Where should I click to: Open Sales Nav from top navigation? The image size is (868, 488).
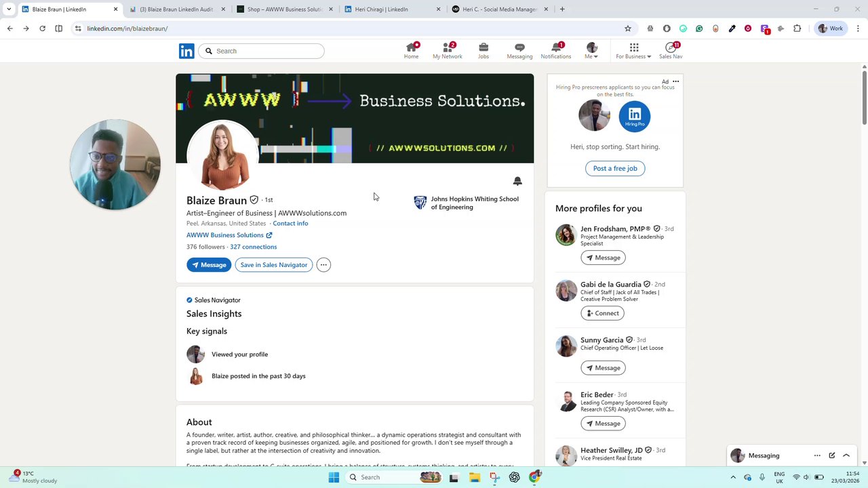pos(671,51)
